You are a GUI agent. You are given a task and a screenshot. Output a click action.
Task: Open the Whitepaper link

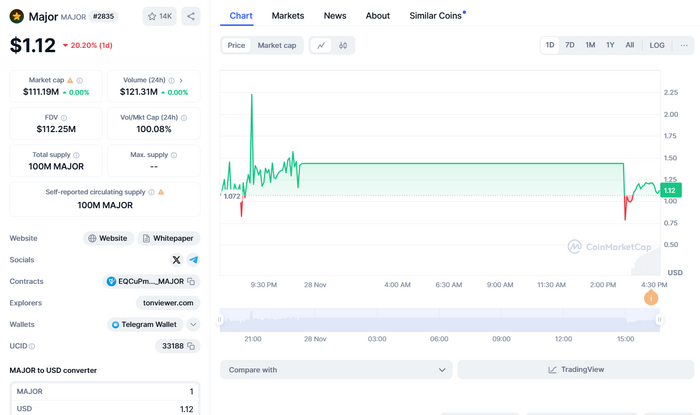click(168, 238)
